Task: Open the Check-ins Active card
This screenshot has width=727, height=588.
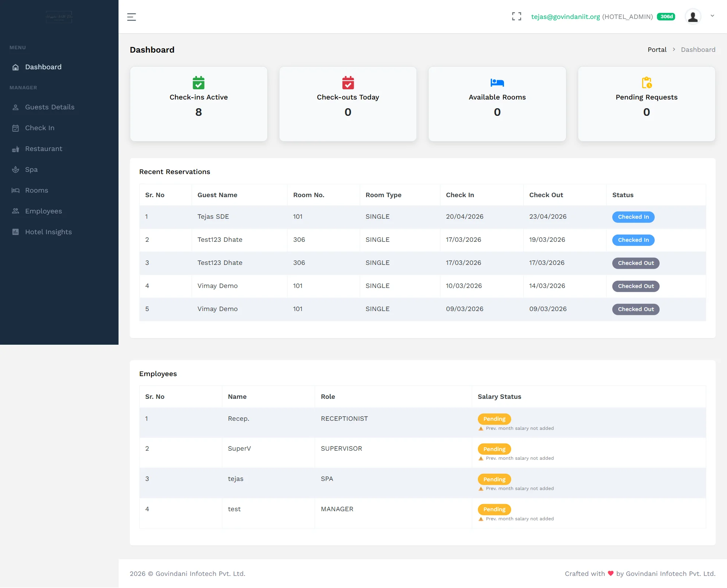Action: coord(198,104)
